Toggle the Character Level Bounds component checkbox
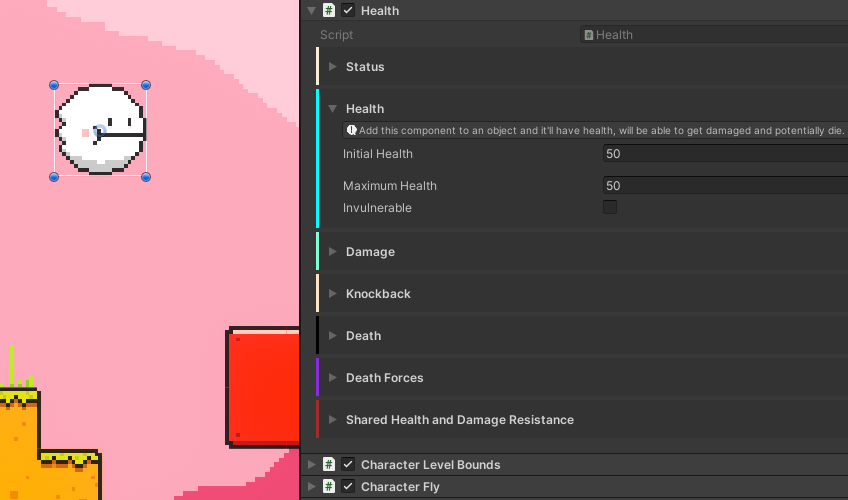This screenshot has height=500, width=848. pos(348,464)
